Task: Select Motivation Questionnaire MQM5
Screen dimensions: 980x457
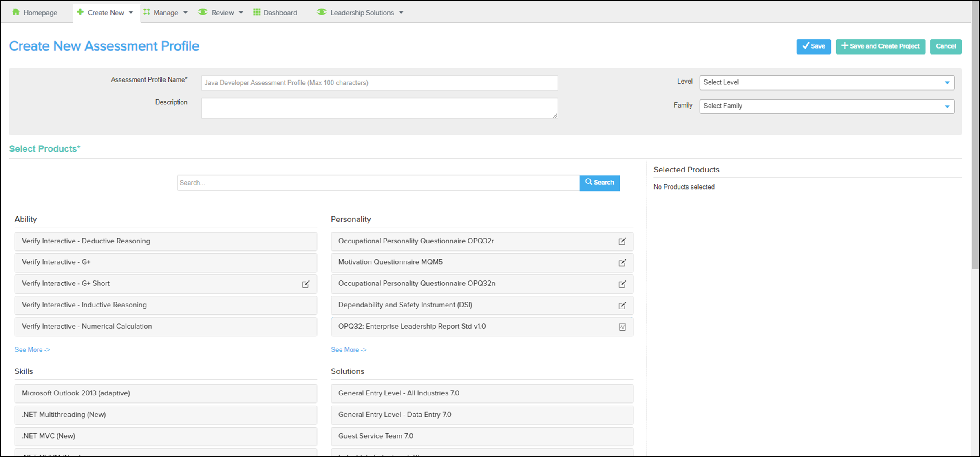Action: click(482, 263)
